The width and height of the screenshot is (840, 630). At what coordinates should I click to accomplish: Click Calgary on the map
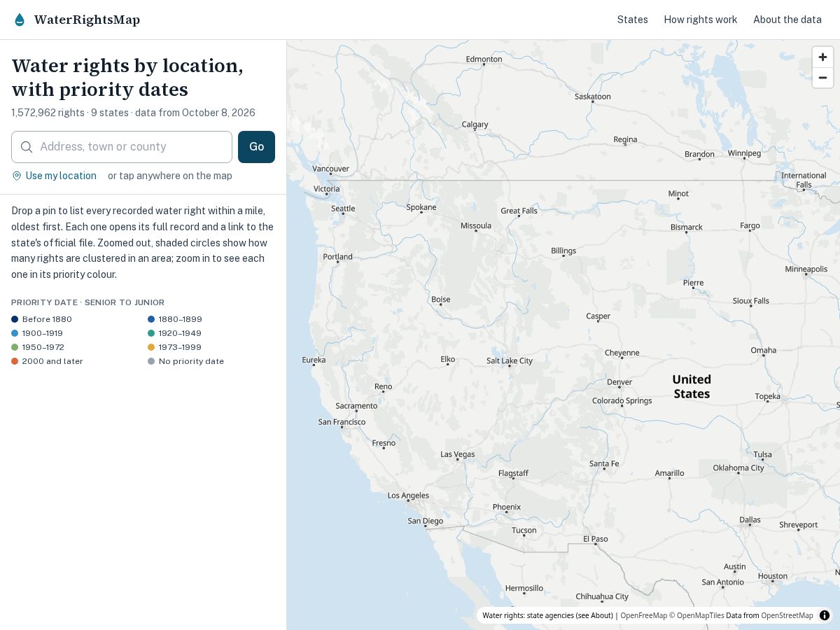tap(475, 125)
